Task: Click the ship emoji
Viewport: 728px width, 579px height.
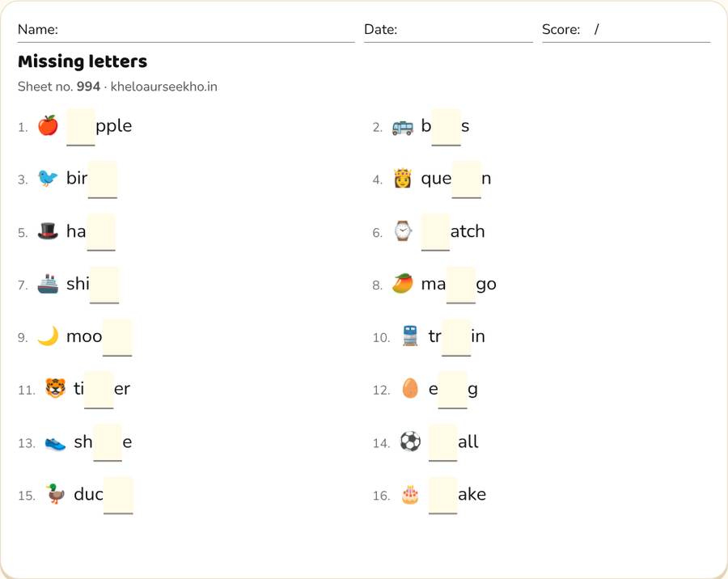Action: (48, 284)
